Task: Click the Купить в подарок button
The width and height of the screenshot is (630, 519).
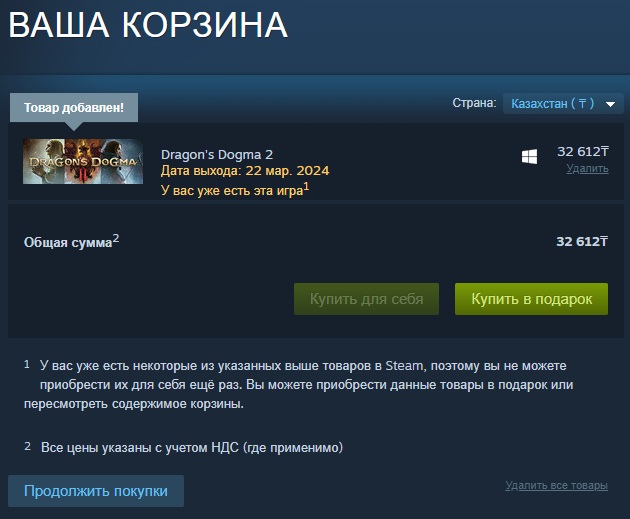Action: click(x=531, y=299)
